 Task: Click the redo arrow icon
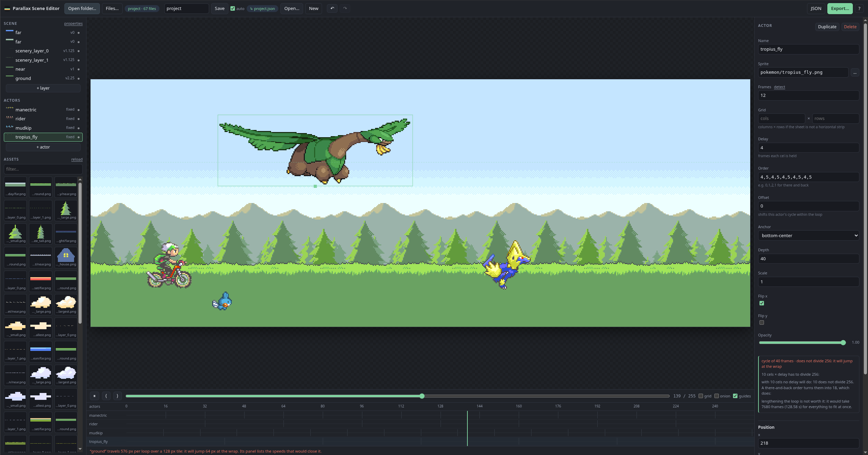click(345, 8)
